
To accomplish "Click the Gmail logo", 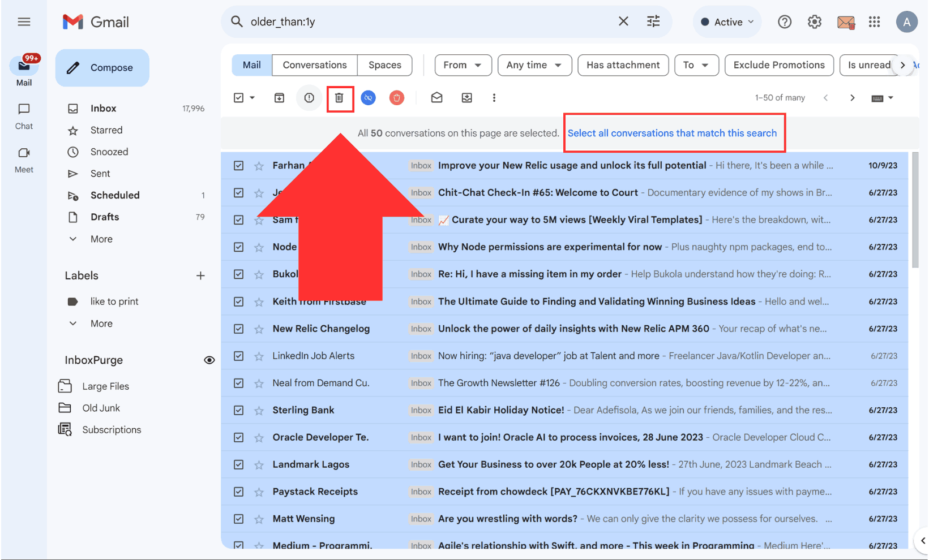I will 96,22.
